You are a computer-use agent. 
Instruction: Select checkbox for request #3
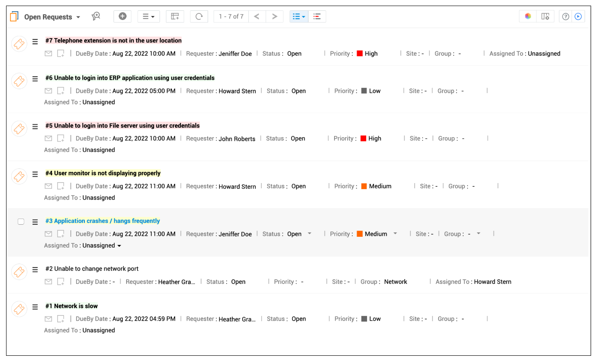pyautogui.click(x=21, y=222)
